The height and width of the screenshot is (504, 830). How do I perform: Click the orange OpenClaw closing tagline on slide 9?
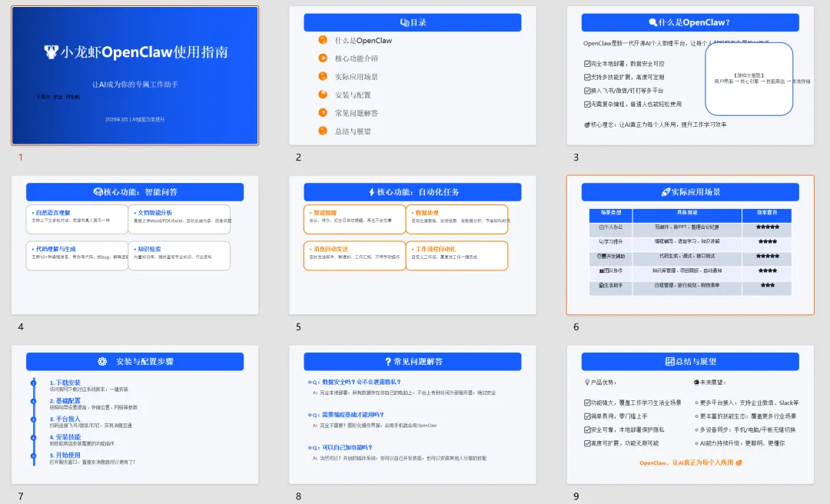click(690, 463)
